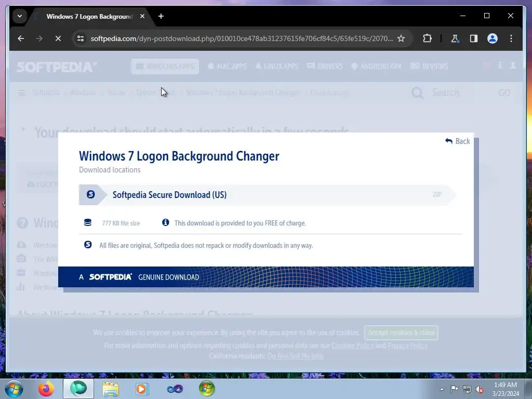
Task: Click the Softpedia S mirror icon
Action: (x=90, y=194)
